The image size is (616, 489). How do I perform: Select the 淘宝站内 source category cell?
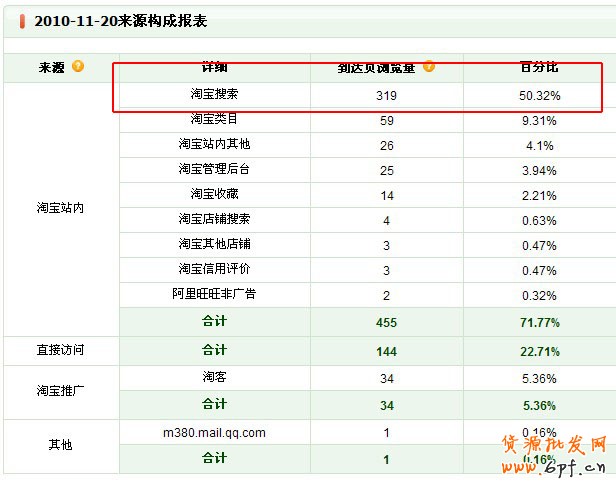click(60, 208)
